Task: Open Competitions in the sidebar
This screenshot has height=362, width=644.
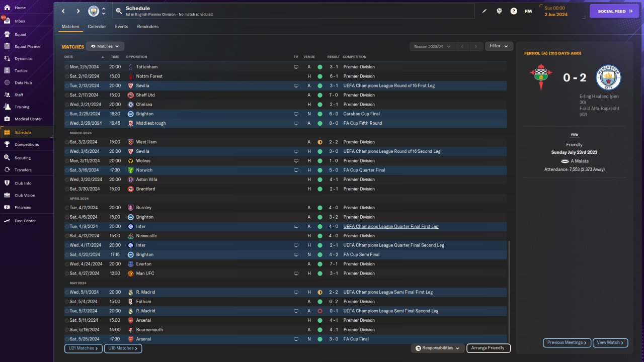Action: coord(26,144)
